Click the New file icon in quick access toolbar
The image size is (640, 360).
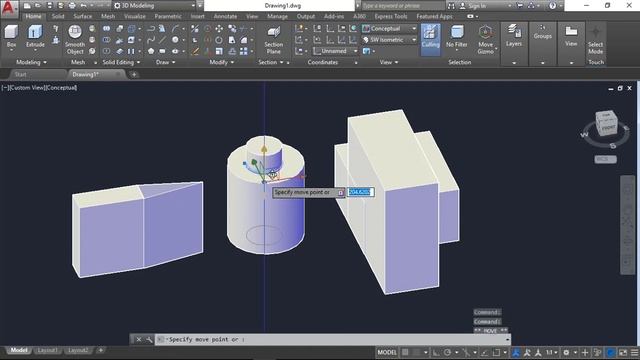click(27, 6)
